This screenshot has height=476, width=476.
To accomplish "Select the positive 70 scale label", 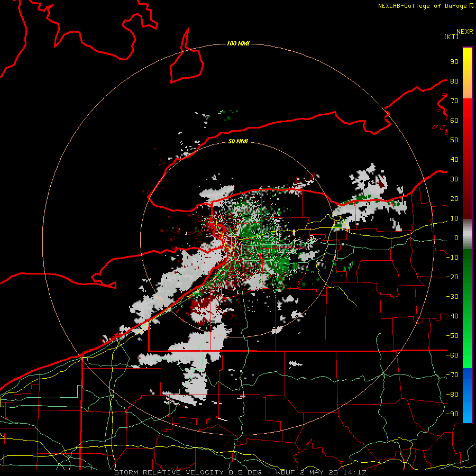I will click(x=454, y=101).
